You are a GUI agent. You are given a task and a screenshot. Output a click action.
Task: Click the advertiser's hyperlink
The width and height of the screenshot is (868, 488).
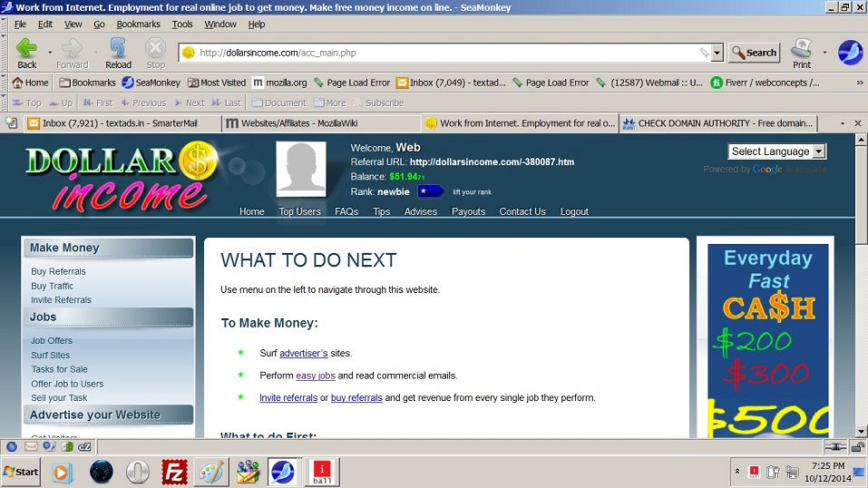(303, 354)
